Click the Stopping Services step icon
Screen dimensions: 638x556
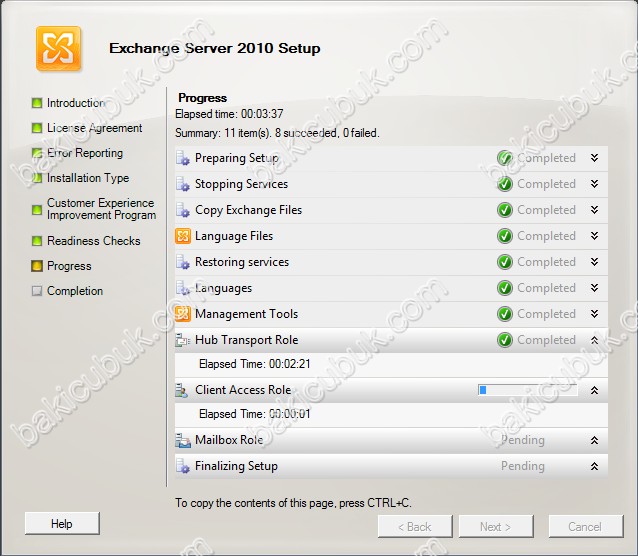183,184
